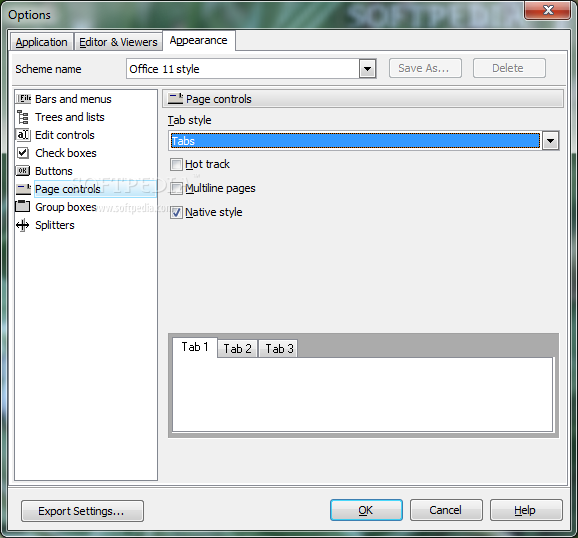Click the Page controls section header
Viewport: 578px width, 538px height.
(x=363, y=99)
